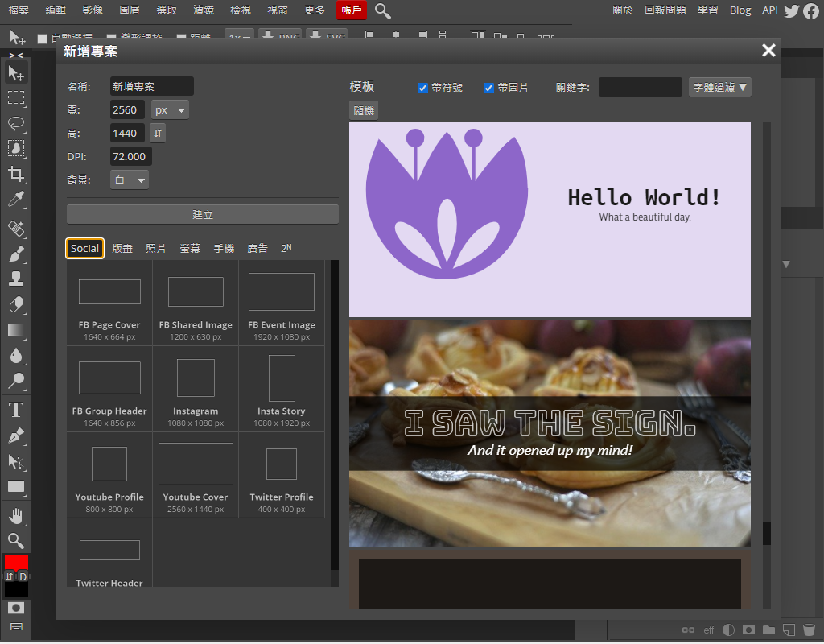Image resolution: width=824 pixels, height=644 pixels.
Task: Select the Spot Healing Brush tool
Action: (16, 229)
